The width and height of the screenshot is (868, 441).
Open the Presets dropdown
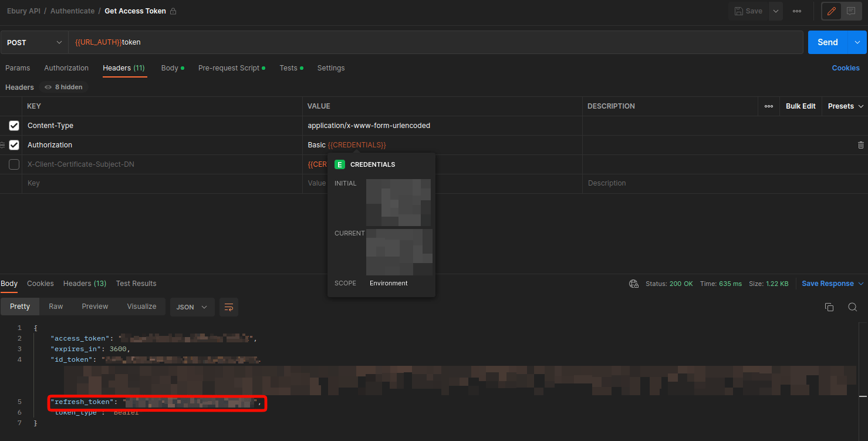[x=846, y=106]
